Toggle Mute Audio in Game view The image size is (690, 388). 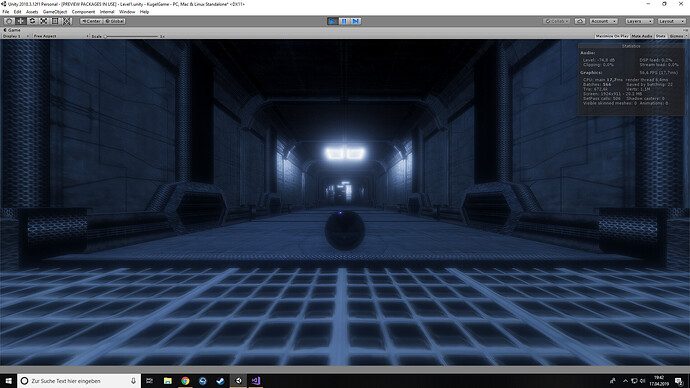pyautogui.click(x=642, y=36)
